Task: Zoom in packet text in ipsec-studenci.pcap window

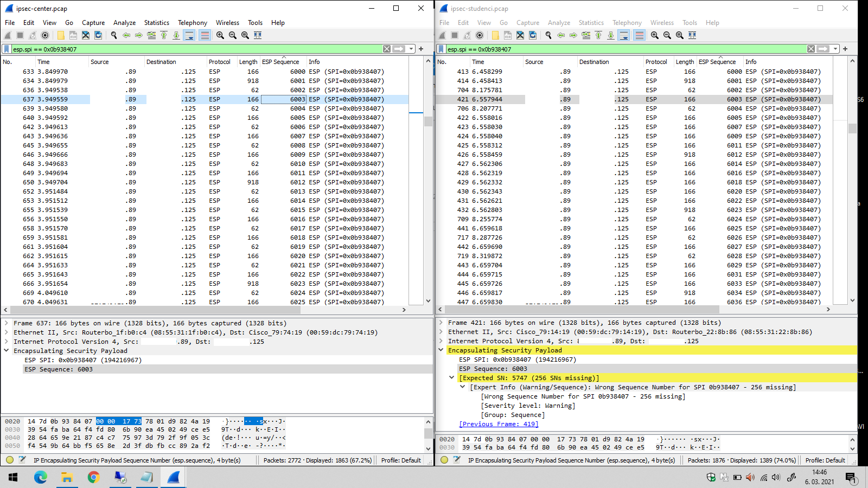Action: [655, 35]
